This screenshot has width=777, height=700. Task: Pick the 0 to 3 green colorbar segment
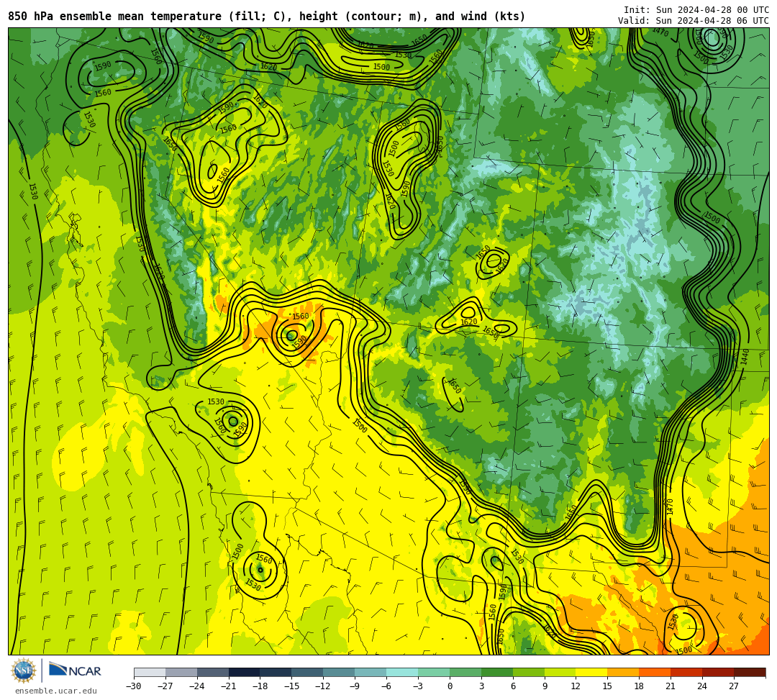(465, 672)
